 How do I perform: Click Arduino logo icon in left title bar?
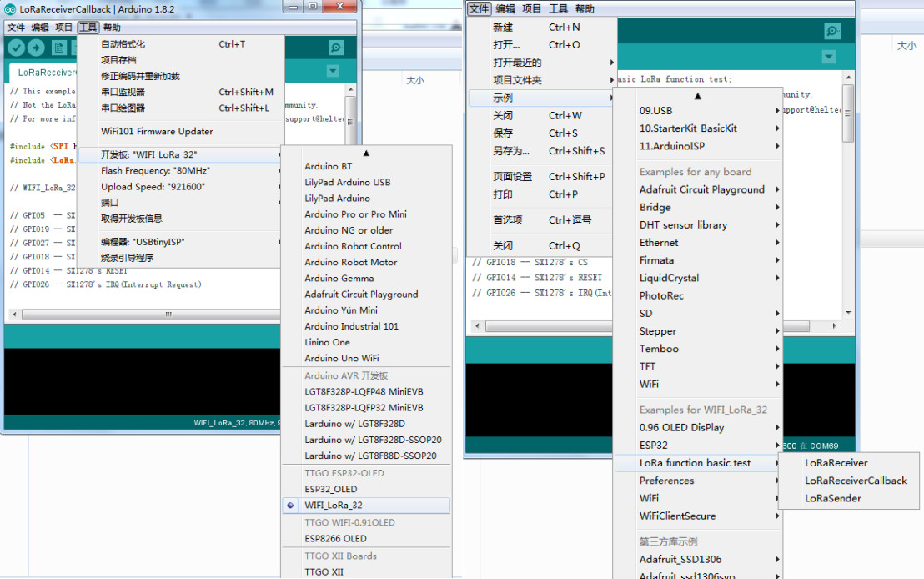[10, 9]
